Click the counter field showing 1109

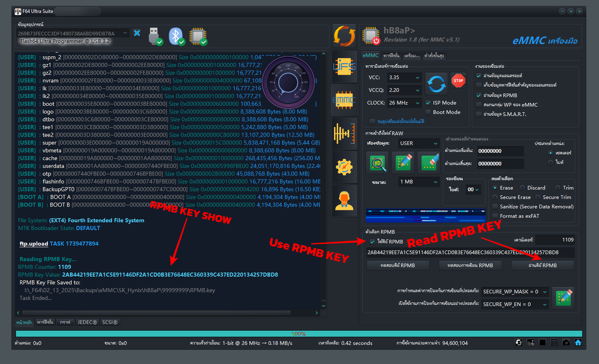[555, 240]
